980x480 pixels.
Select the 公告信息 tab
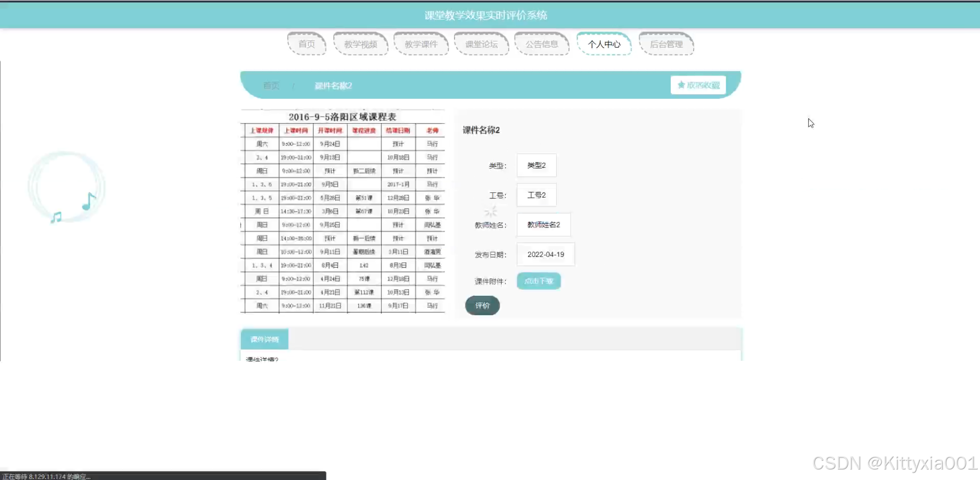point(542,44)
